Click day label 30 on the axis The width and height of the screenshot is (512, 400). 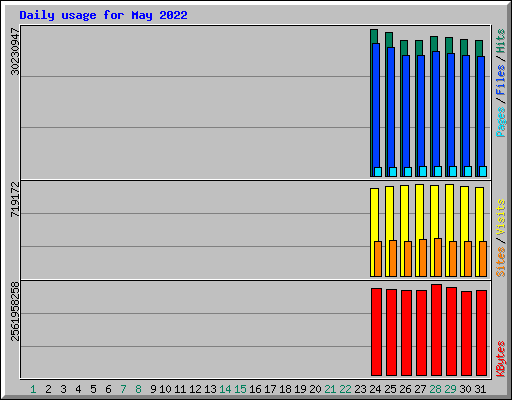tap(465, 389)
